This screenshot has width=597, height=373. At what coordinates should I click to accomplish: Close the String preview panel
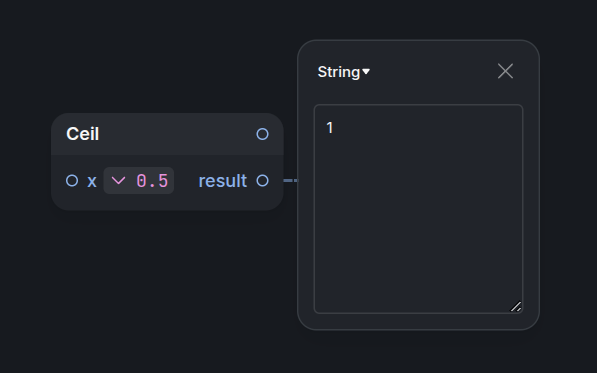pos(505,71)
